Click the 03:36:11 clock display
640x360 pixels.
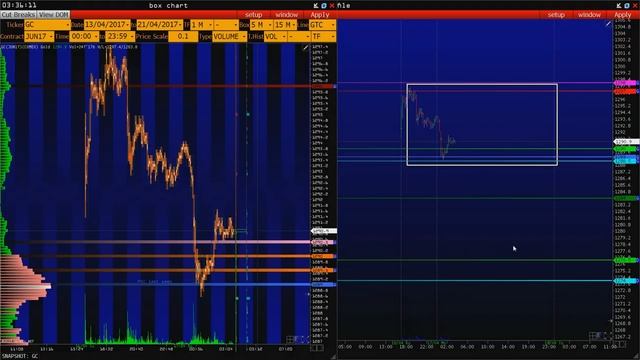(19, 5)
